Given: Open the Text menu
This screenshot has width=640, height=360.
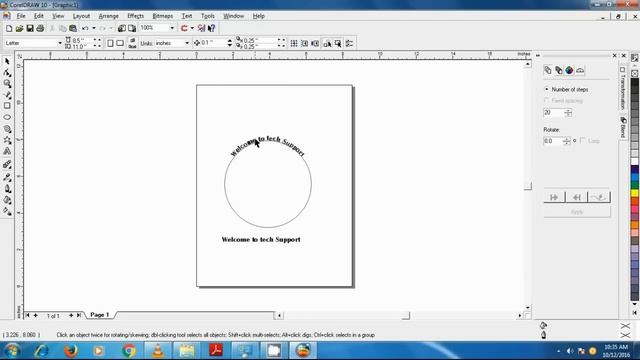Looking at the screenshot, I should [x=187, y=16].
